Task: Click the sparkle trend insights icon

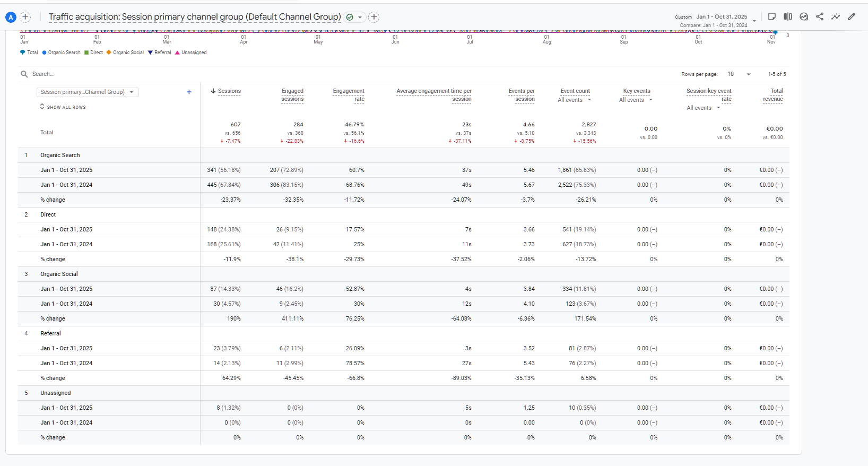Action: pyautogui.click(x=836, y=16)
